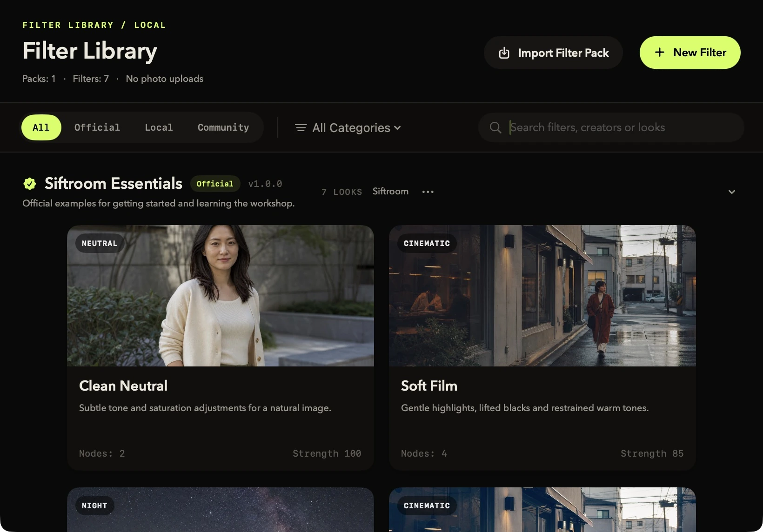The image size is (763, 532).
Task: Click the magnifier search icon
Action: click(495, 127)
